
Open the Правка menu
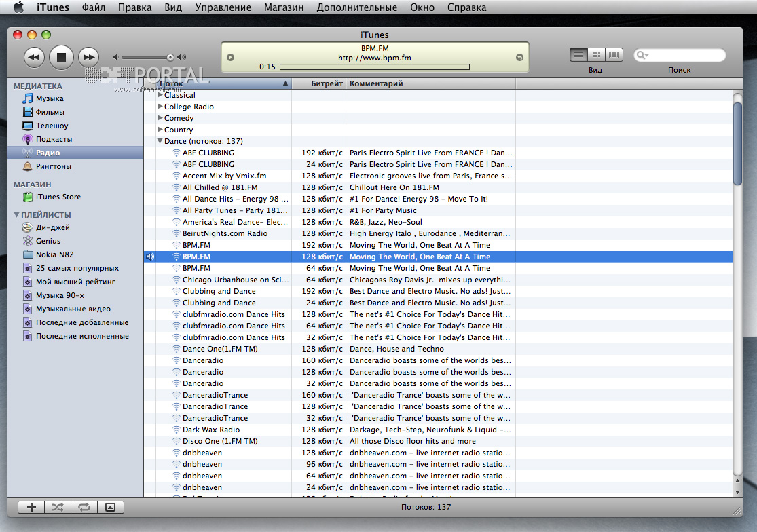[x=134, y=7]
